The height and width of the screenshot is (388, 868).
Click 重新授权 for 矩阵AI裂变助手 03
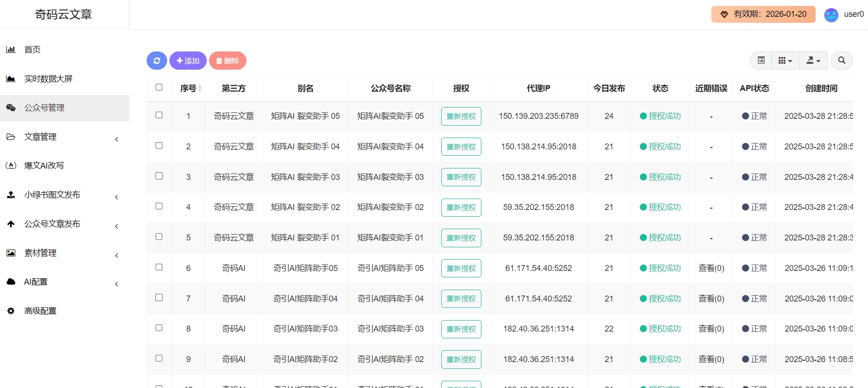point(461,177)
